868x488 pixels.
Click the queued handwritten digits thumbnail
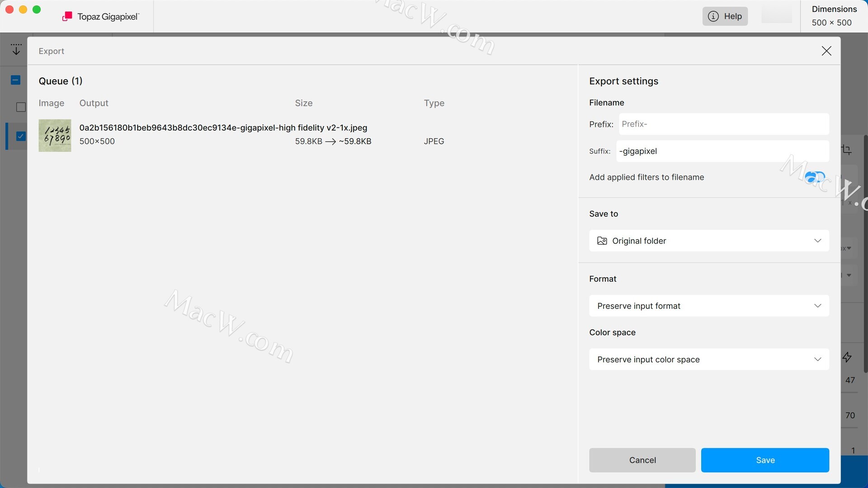[x=55, y=136]
